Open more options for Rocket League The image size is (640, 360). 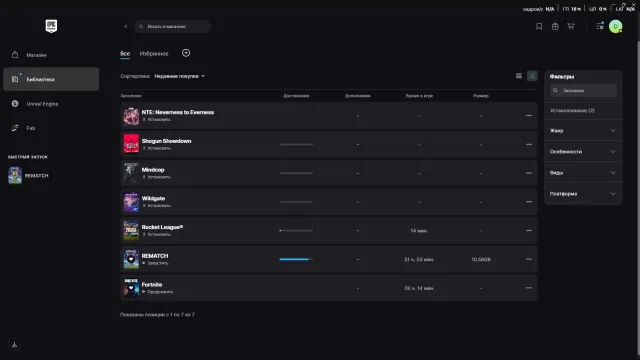(x=529, y=231)
